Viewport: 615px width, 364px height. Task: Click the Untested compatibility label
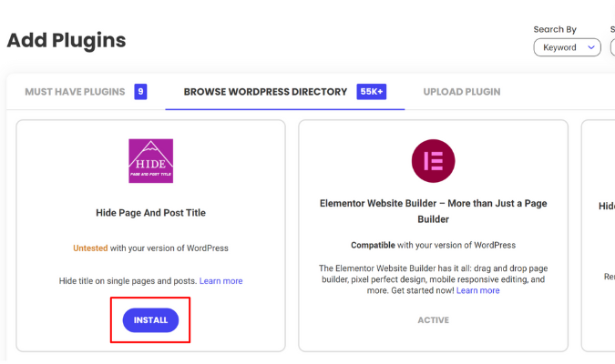[90, 248]
